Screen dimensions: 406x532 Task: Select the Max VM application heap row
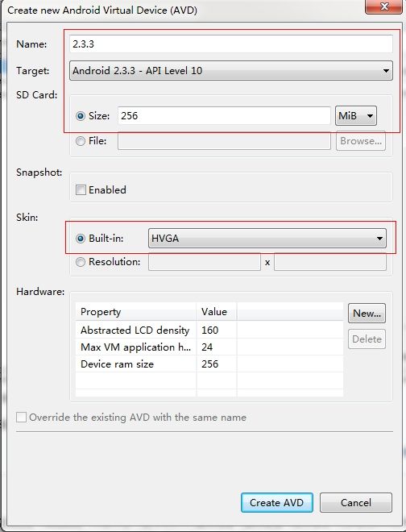(x=209, y=347)
